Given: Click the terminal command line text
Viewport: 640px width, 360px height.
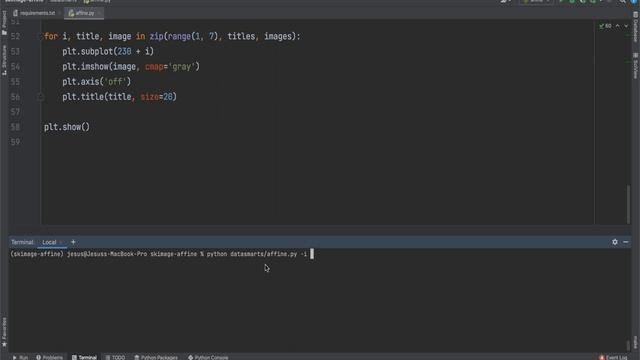Looking at the screenshot, I should [x=159, y=254].
